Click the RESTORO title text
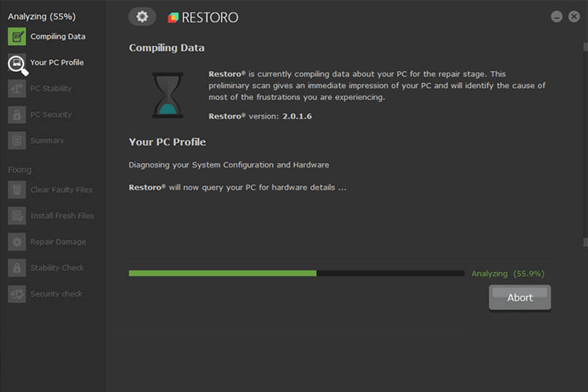 tap(209, 17)
